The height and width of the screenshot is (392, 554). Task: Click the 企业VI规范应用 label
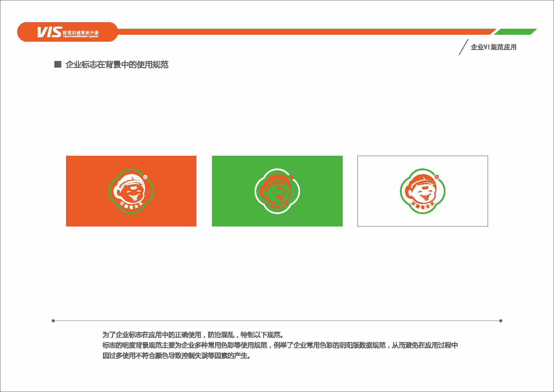(x=493, y=47)
